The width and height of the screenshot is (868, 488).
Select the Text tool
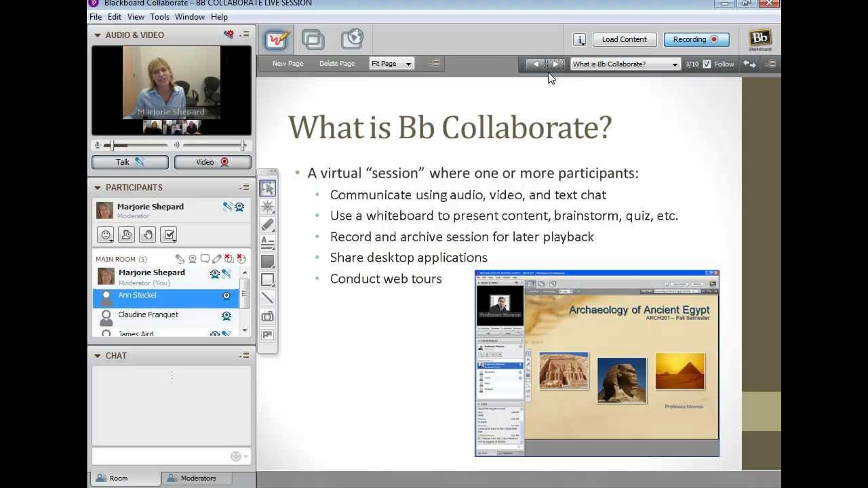[x=268, y=243]
